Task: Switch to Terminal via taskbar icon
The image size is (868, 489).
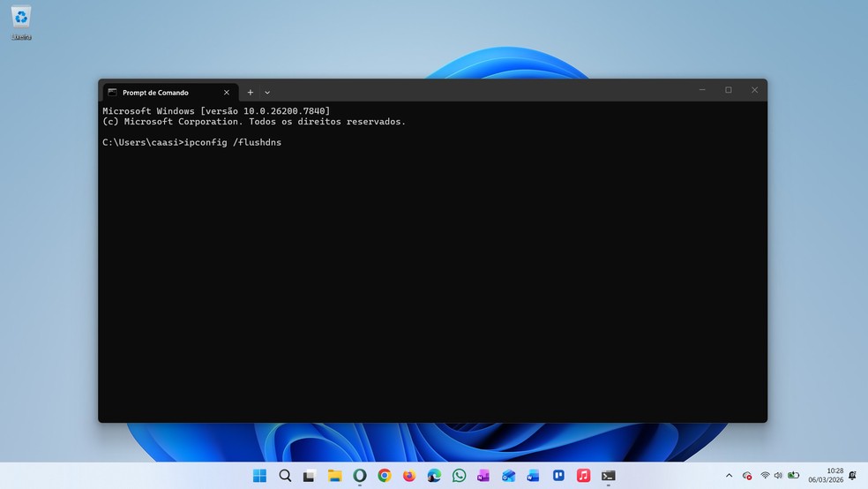Action: pyautogui.click(x=609, y=476)
